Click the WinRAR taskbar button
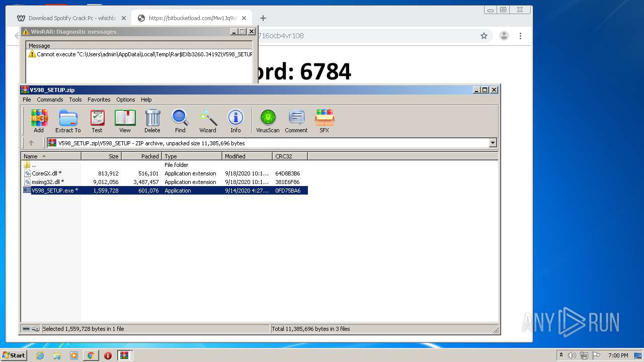Image resolution: width=644 pixels, height=362 pixels. coord(124,355)
